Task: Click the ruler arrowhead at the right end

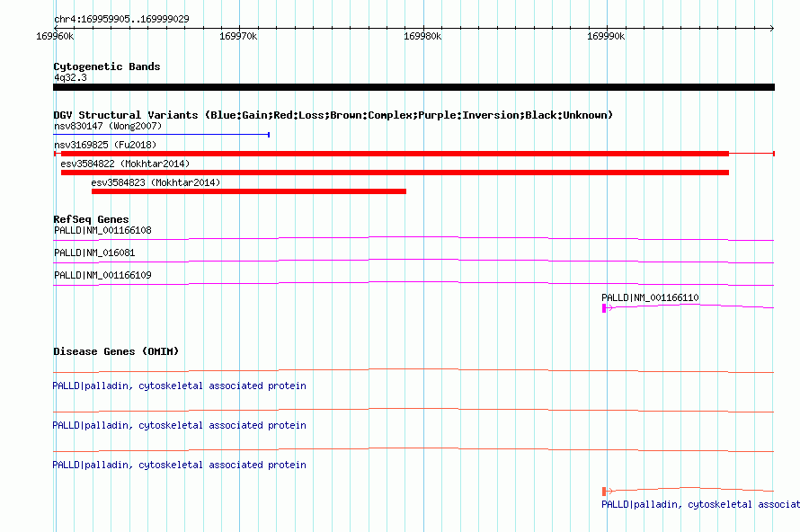Action: click(x=772, y=28)
